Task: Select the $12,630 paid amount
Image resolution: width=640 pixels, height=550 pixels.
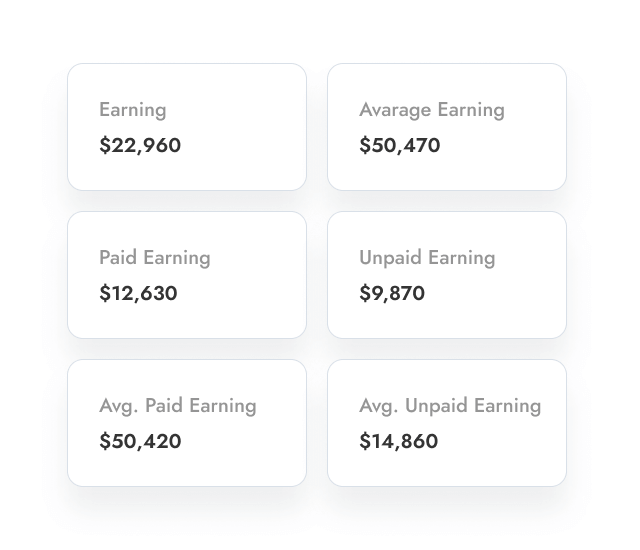Action: (x=138, y=294)
